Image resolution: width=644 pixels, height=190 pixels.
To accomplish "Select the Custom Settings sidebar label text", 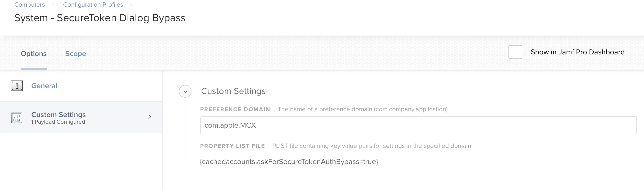I will click(58, 115).
